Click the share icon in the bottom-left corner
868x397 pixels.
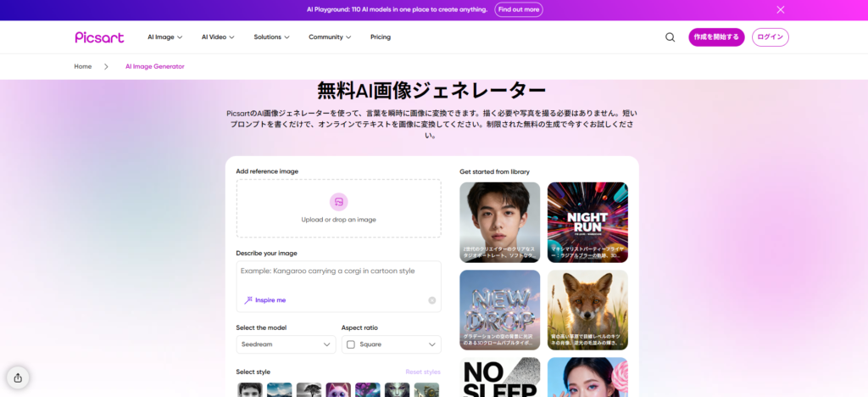coord(18,377)
